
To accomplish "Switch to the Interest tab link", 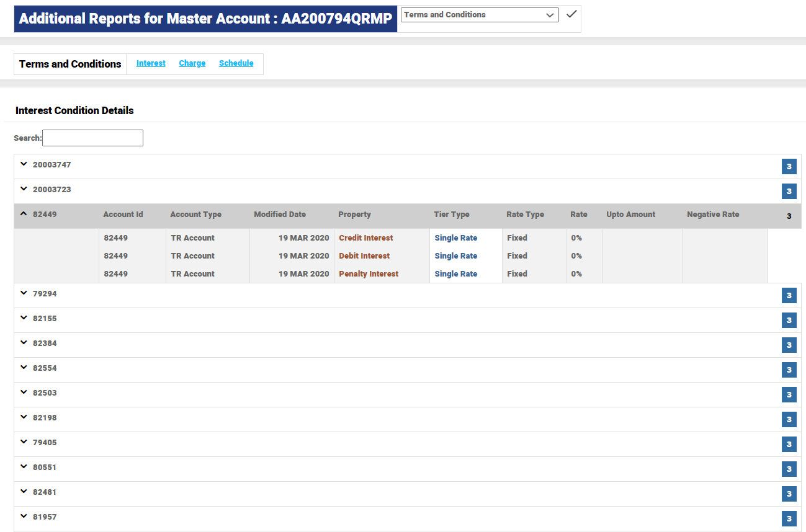I will click(x=151, y=63).
